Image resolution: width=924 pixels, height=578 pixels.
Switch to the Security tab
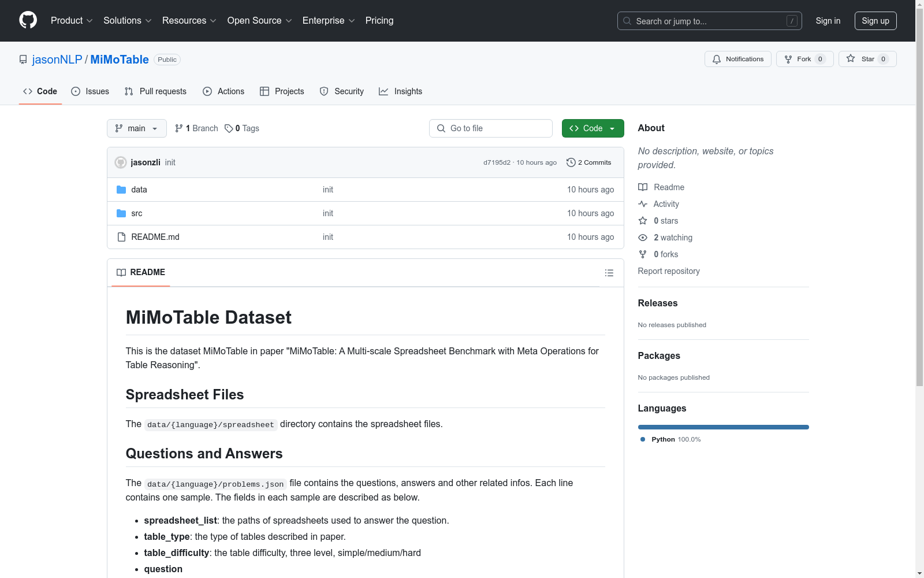(x=342, y=91)
